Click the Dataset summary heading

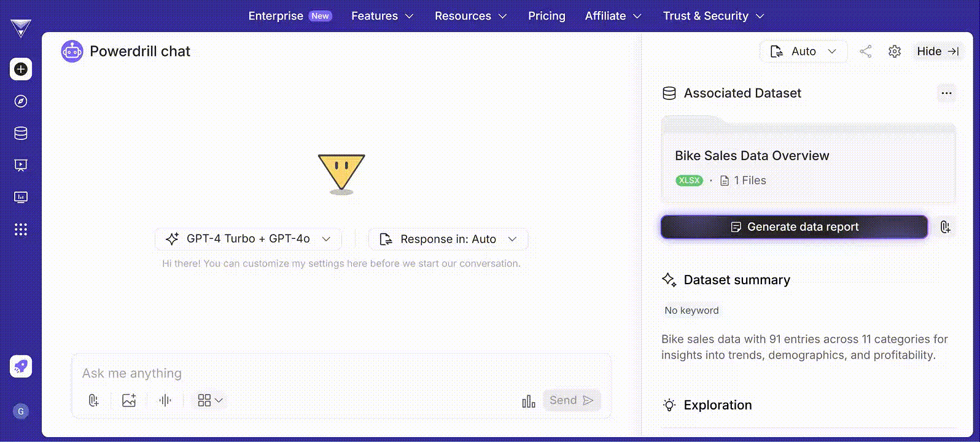(737, 280)
